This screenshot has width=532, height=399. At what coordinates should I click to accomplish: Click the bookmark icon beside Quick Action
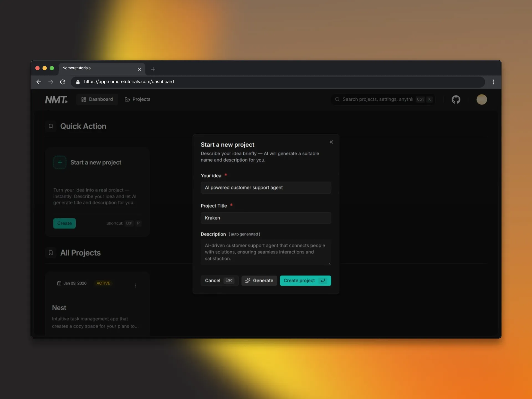point(51,126)
